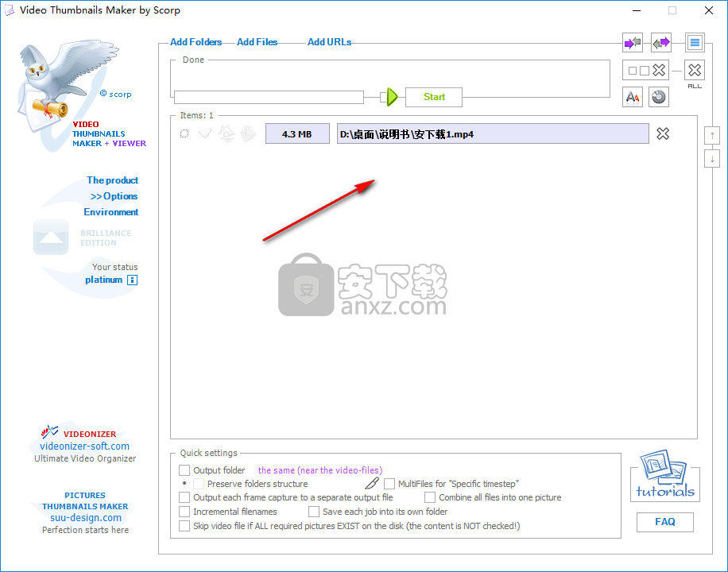
Task: Click the faded stacked-sheets icon in item row
Action: [x=249, y=133]
